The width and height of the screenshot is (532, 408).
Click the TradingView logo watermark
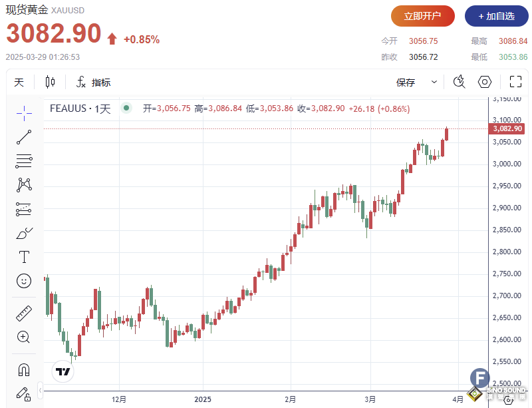tap(63, 371)
